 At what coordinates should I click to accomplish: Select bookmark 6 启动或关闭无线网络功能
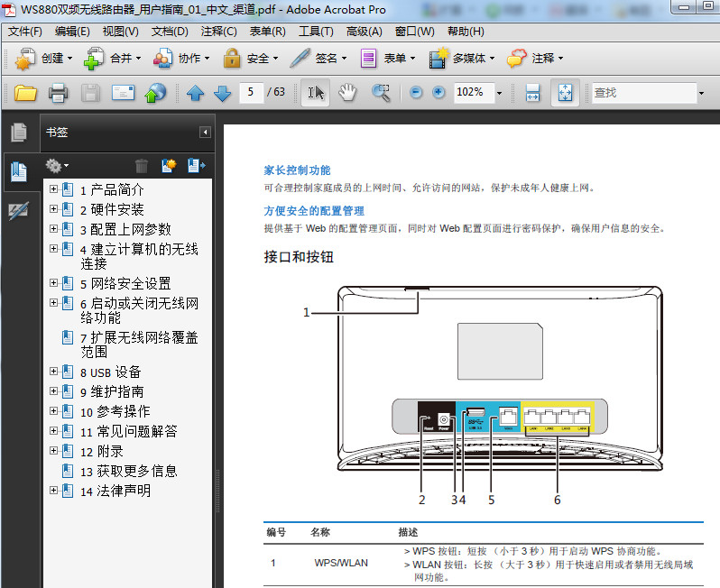(x=139, y=310)
